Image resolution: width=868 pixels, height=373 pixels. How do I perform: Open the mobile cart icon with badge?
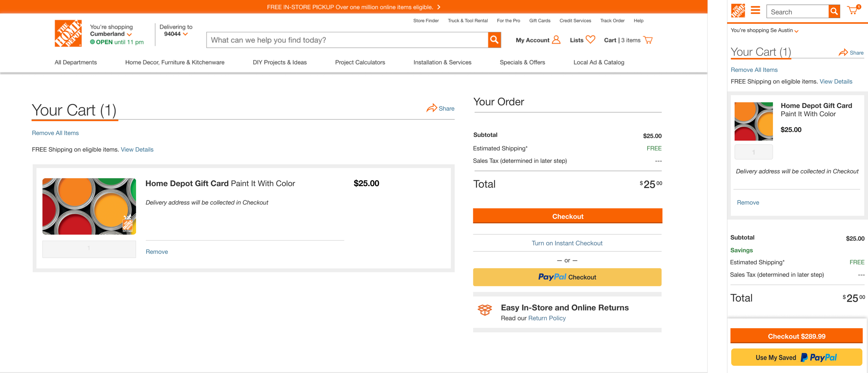tap(853, 10)
